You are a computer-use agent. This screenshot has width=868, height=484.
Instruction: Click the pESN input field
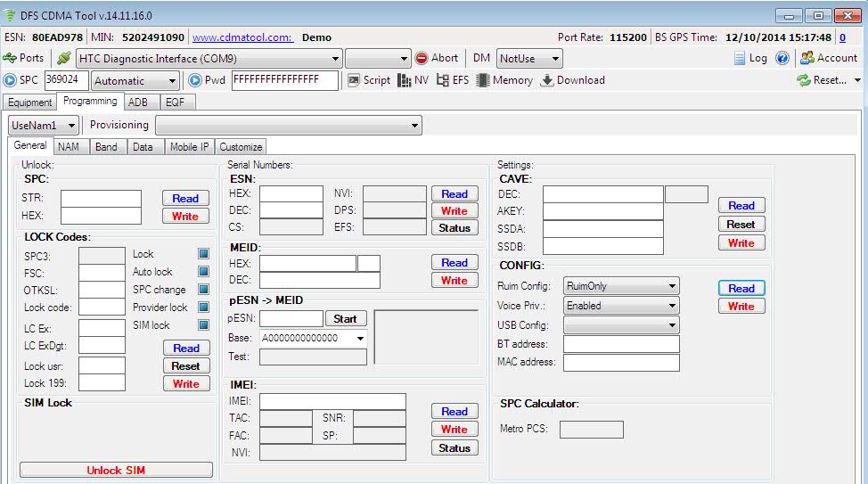point(291,319)
